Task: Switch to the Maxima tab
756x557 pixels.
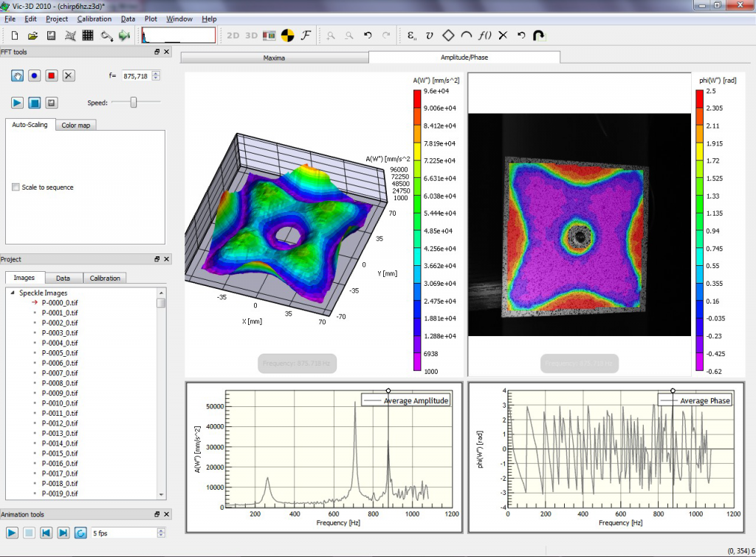Action: point(274,57)
